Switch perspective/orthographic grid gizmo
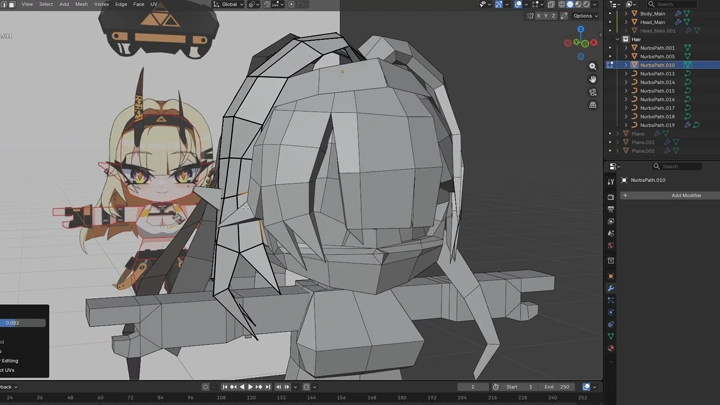 (x=593, y=105)
